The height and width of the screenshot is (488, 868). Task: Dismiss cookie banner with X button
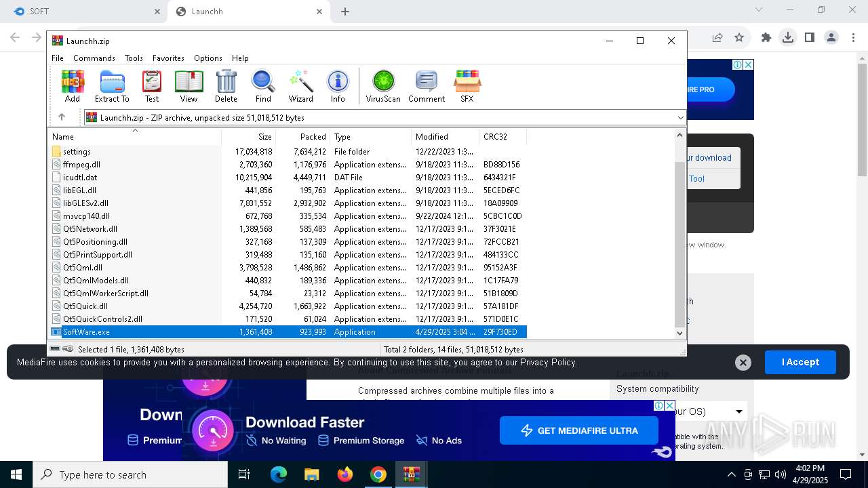[x=743, y=363]
